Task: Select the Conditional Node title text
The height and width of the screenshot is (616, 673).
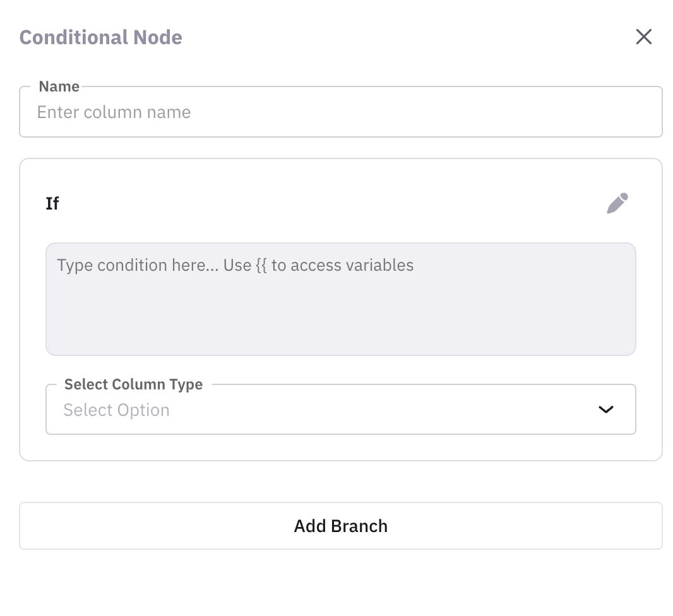Action: (100, 37)
